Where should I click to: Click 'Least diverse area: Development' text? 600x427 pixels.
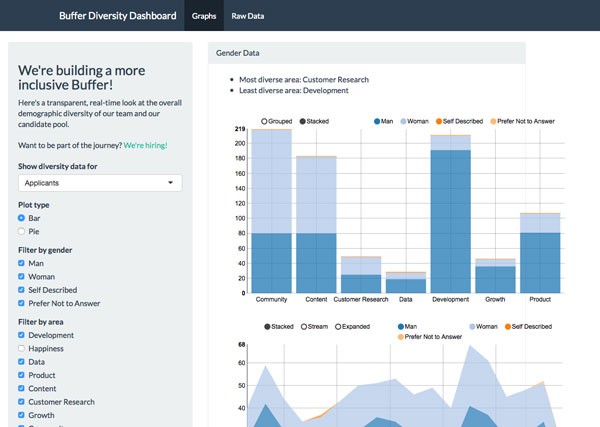tap(294, 91)
